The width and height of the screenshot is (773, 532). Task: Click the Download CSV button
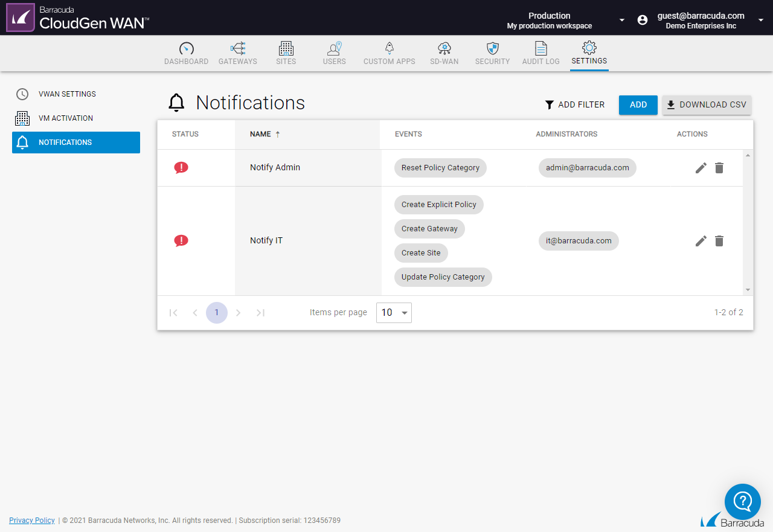[707, 105]
